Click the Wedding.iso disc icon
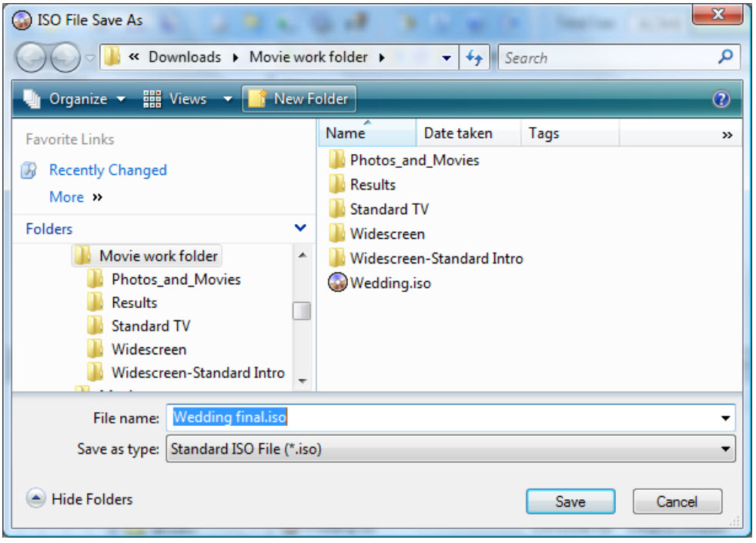The width and height of the screenshot is (756, 543). (337, 283)
